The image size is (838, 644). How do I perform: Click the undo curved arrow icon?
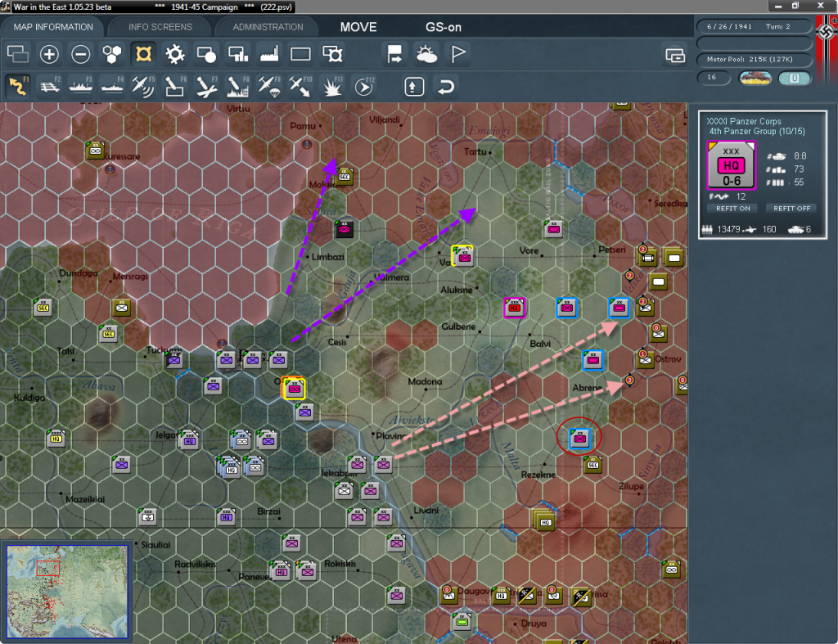click(x=446, y=87)
